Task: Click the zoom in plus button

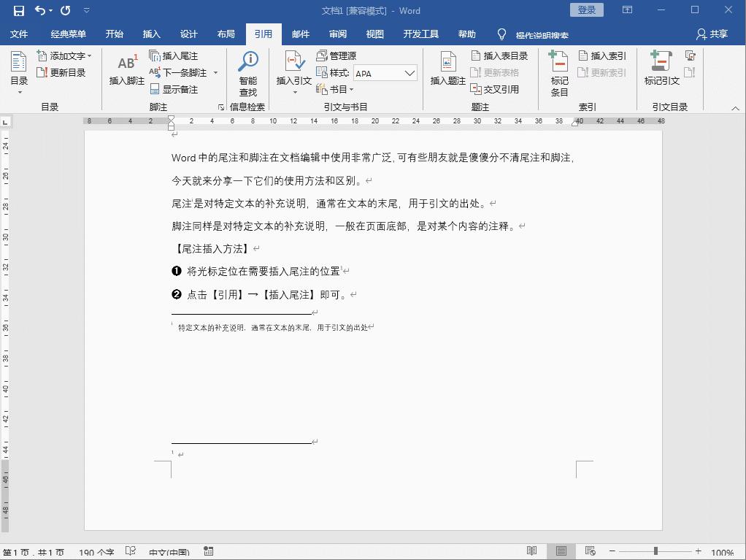Action: pyautogui.click(x=698, y=551)
